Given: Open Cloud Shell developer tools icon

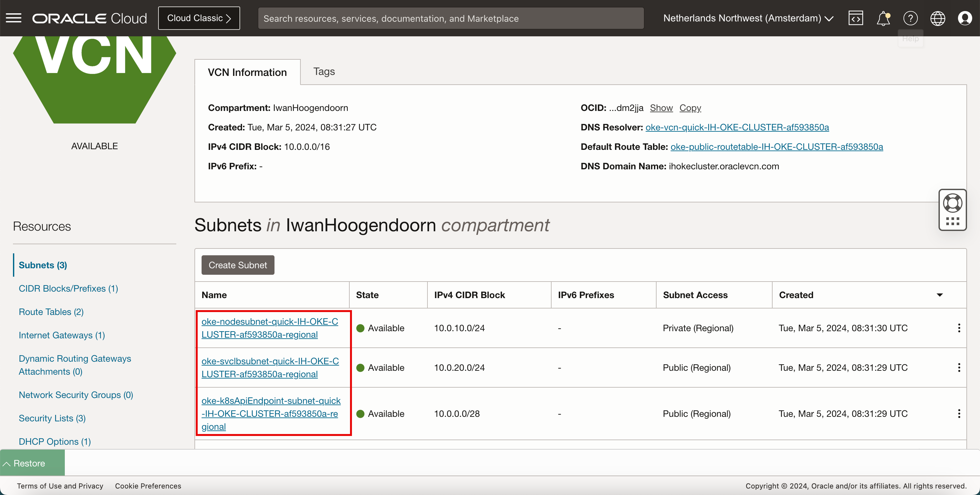Looking at the screenshot, I should pyautogui.click(x=856, y=18).
